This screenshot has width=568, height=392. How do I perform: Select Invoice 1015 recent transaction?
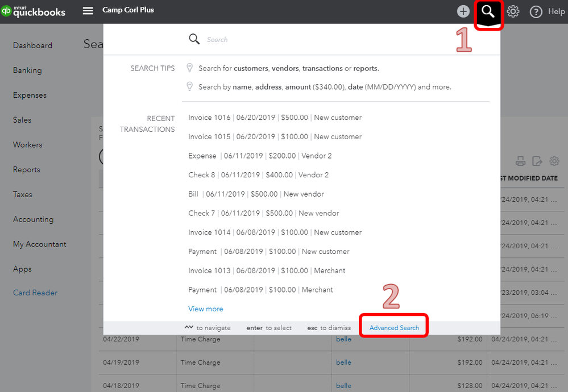pos(275,137)
